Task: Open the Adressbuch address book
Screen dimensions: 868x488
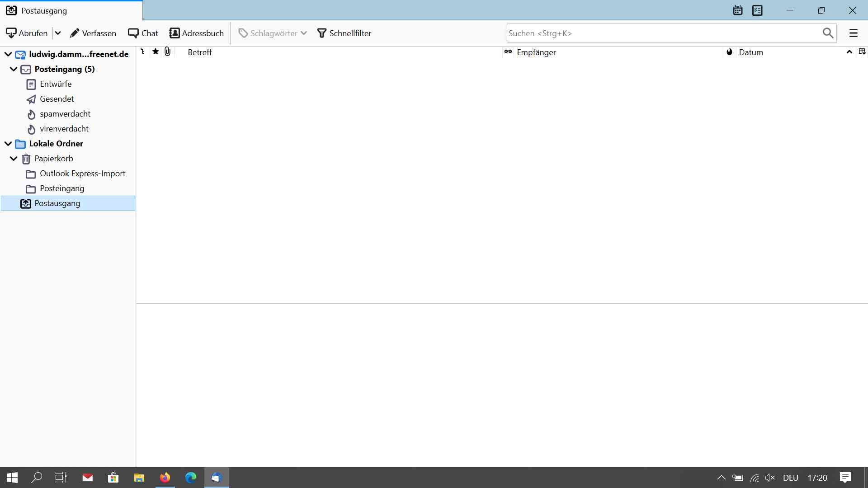Action: tap(197, 33)
